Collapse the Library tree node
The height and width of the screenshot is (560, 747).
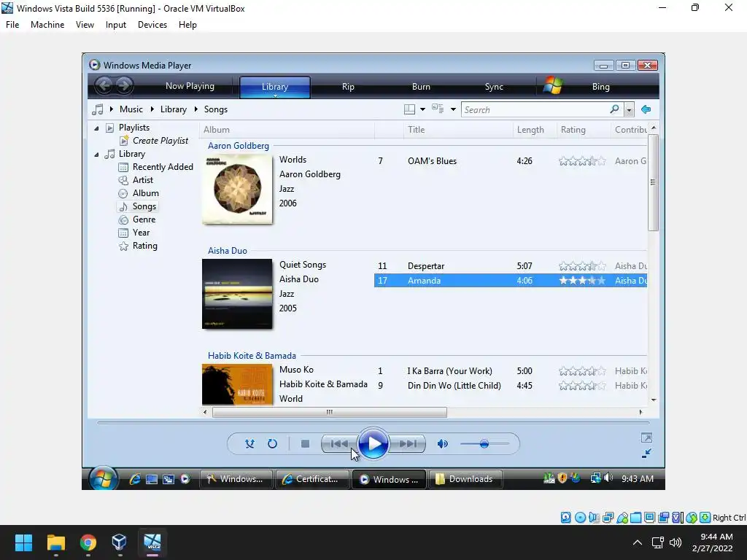point(97,155)
